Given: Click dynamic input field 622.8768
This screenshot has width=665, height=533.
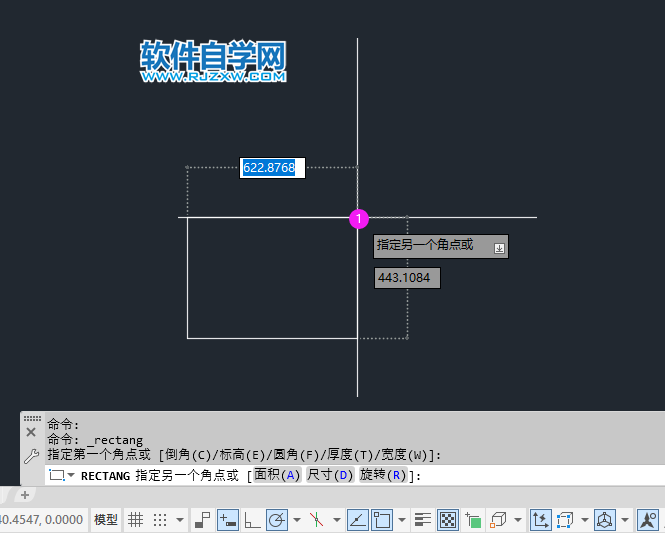Looking at the screenshot, I should pos(272,168).
